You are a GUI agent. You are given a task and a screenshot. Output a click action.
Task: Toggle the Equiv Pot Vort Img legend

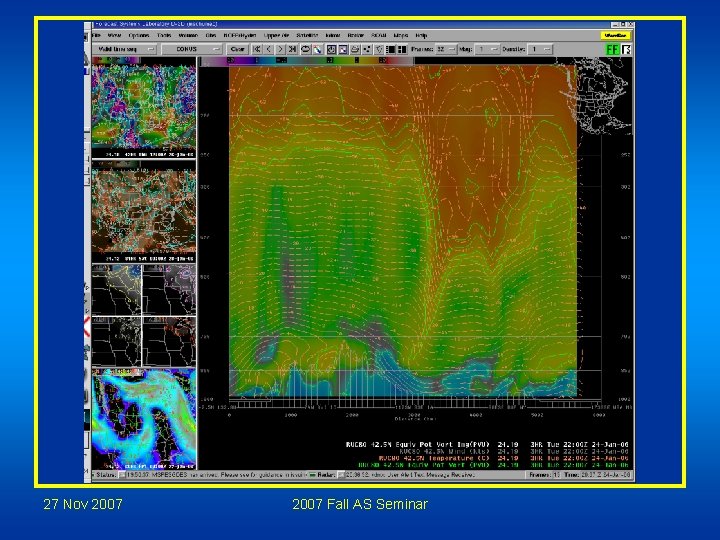click(x=487, y=444)
